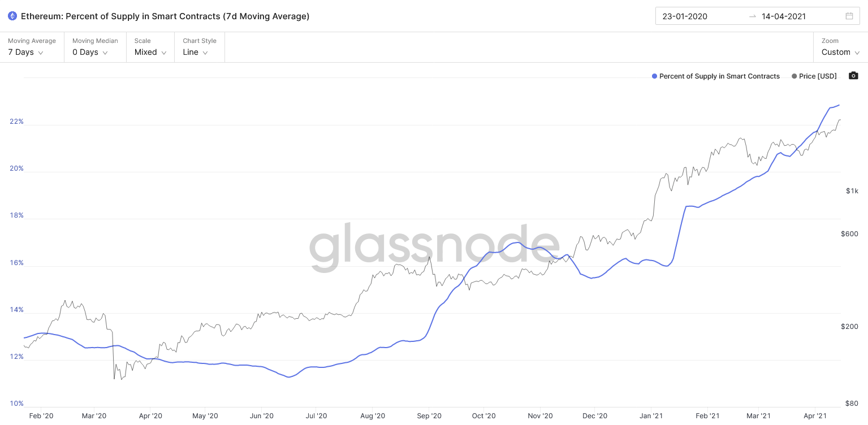Click the arrow between the two dates
This screenshot has height=425, width=868.
(752, 16)
